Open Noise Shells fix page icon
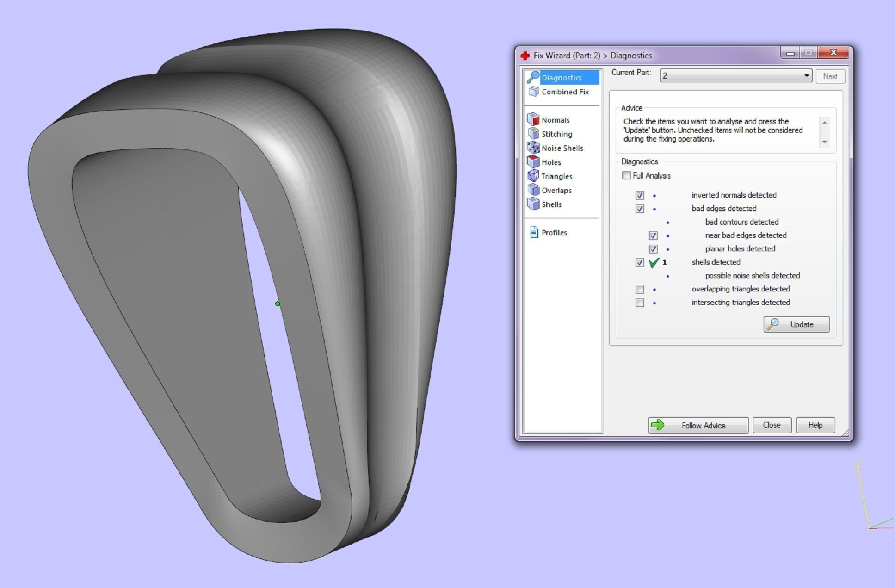 (533, 148)
